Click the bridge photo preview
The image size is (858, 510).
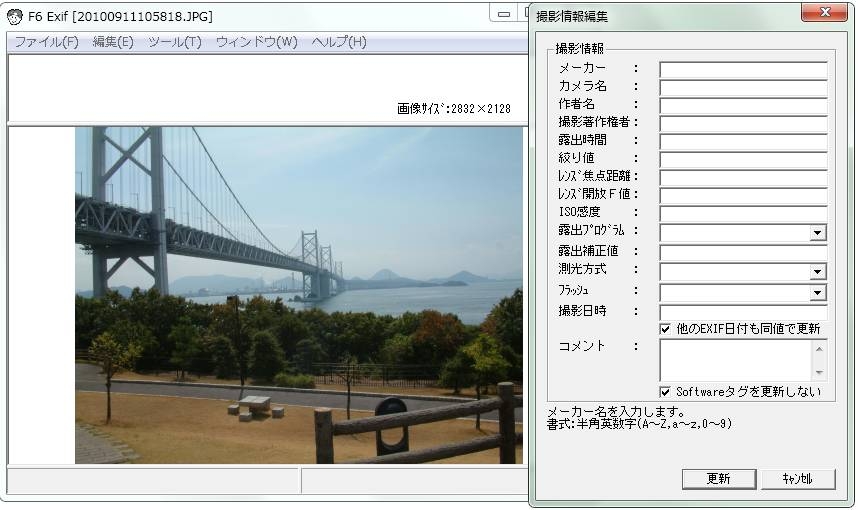point(298,295)
